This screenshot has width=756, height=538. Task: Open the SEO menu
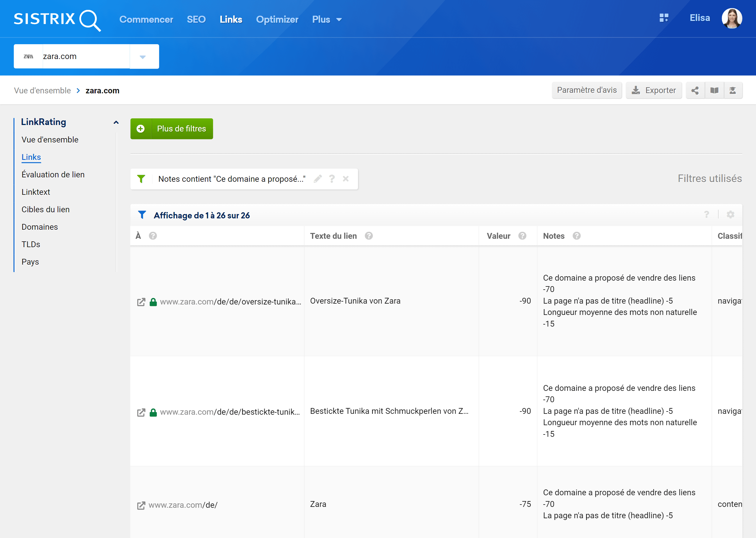(196, 19)
